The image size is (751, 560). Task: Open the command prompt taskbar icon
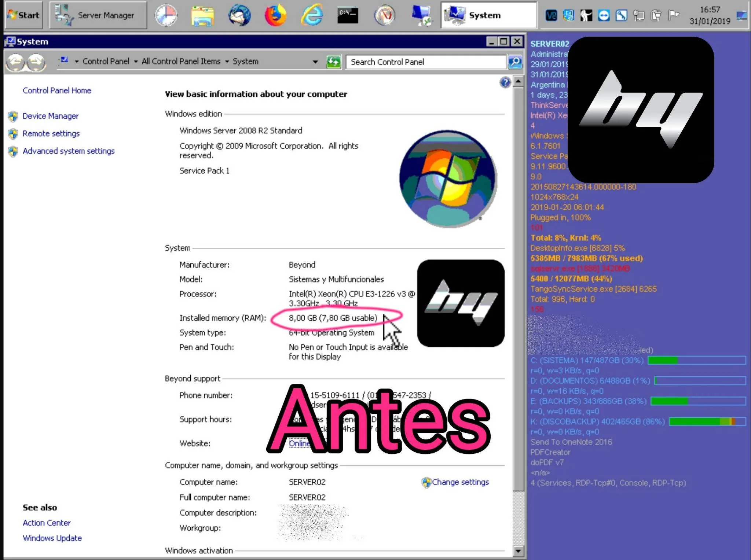point(347,15)
